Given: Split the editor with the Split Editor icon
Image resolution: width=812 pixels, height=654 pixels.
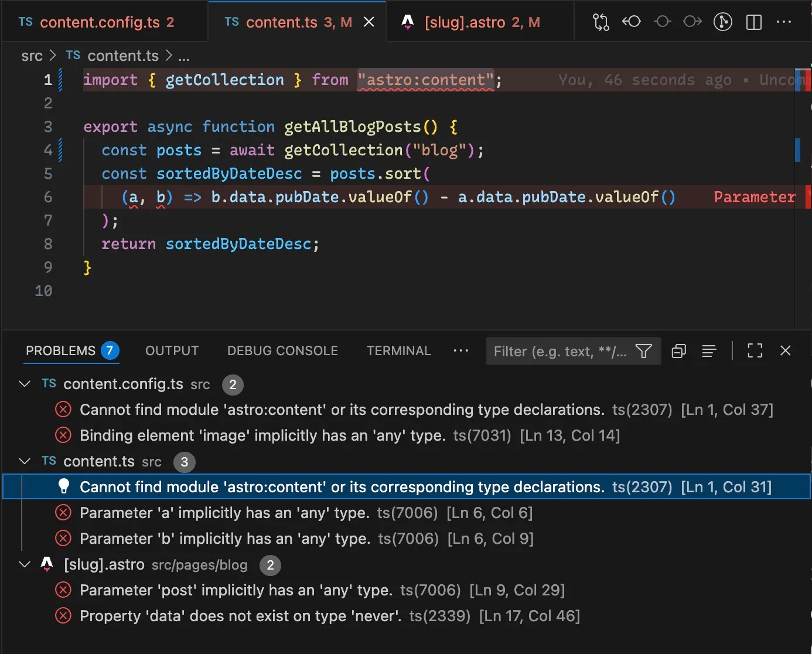Looking at the screenshot, I should (753, 22).
